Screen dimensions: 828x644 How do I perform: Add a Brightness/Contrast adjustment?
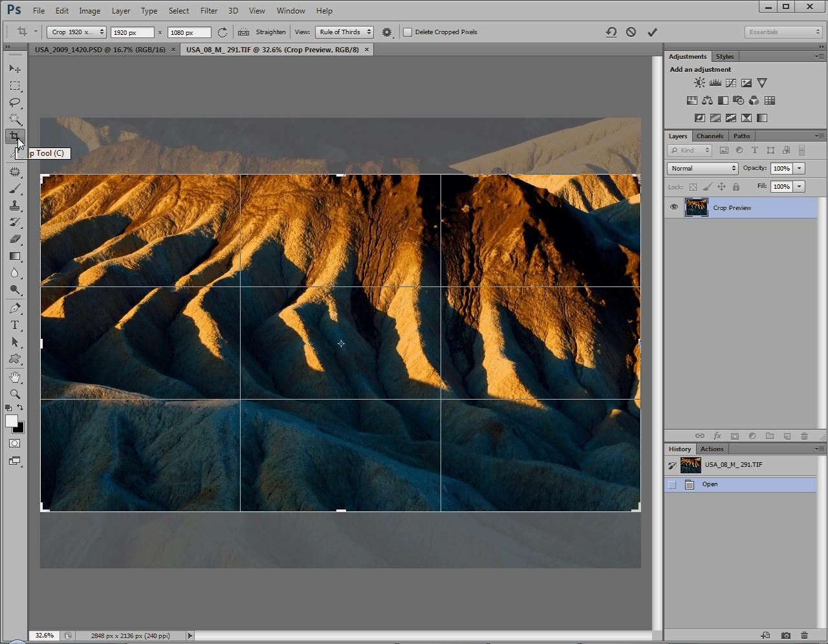coord(699,83)
